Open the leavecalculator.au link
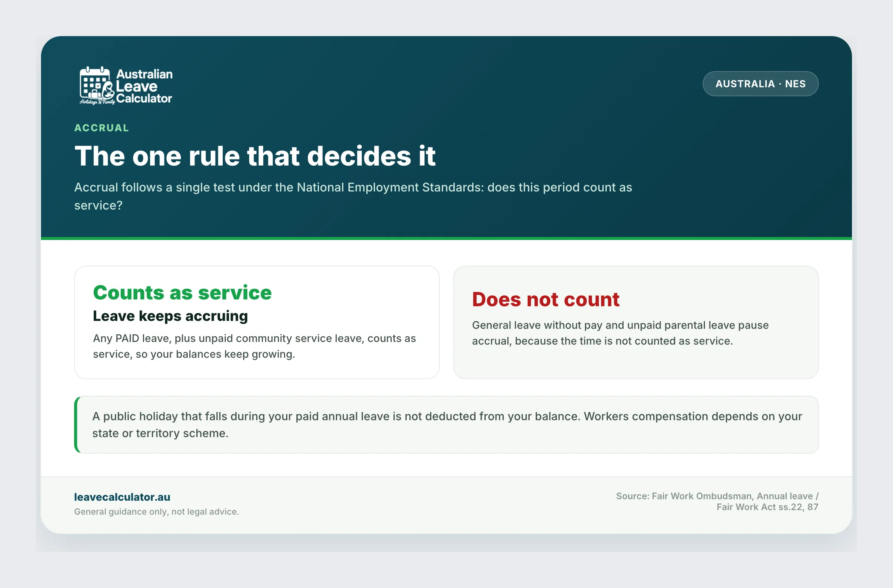This screenshot has height=588, width=893. pyautogui.click(x=122, y=497)
